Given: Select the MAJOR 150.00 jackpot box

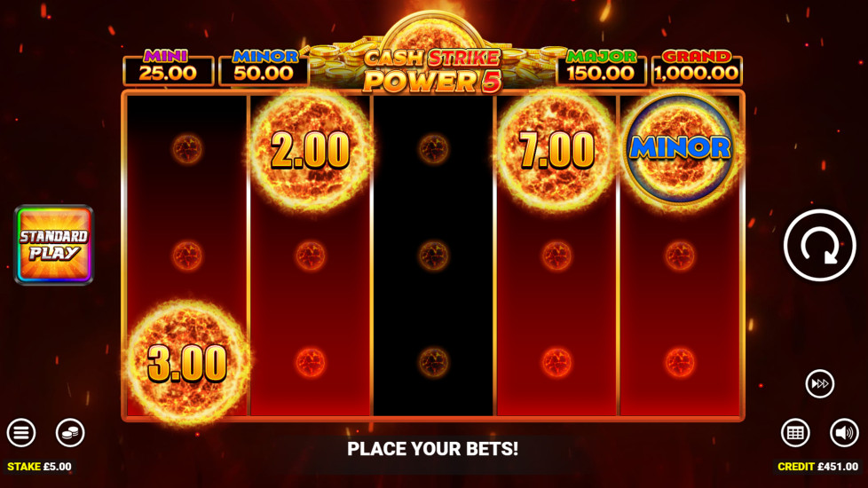Looking at the screenshot, I should click(601, 67).
